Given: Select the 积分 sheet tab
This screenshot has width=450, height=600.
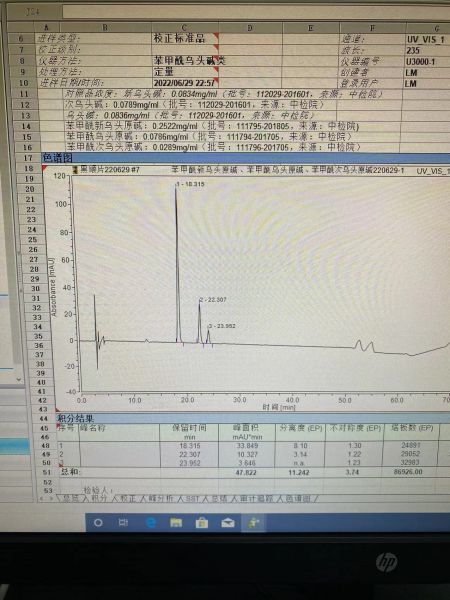Looking at the screenshot, I should point(99,499).
